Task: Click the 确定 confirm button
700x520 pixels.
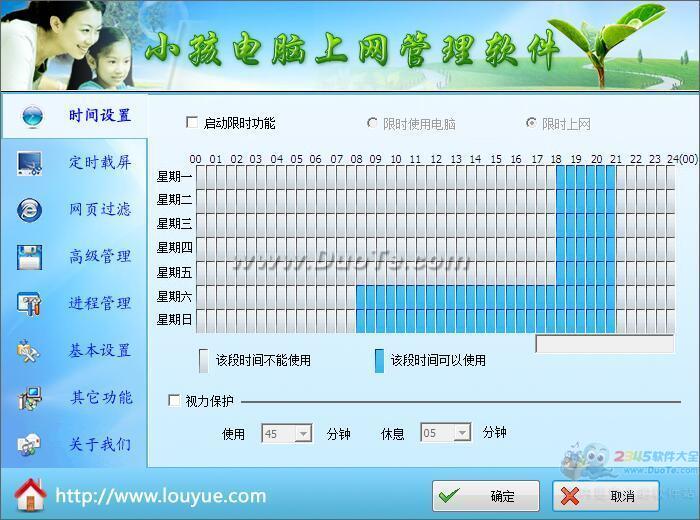Action: click(x=486, y=496)
